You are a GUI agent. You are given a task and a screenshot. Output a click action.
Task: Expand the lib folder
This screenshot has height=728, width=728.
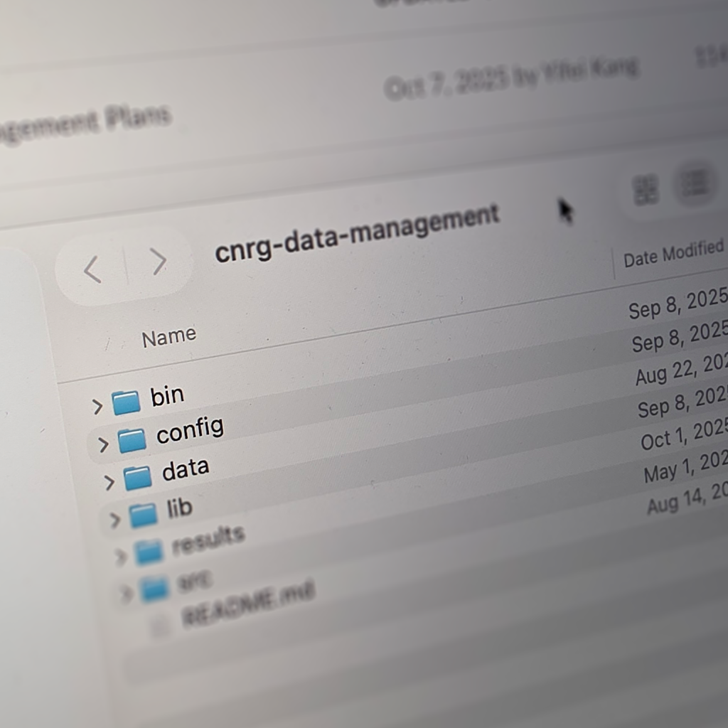(114, 520)
